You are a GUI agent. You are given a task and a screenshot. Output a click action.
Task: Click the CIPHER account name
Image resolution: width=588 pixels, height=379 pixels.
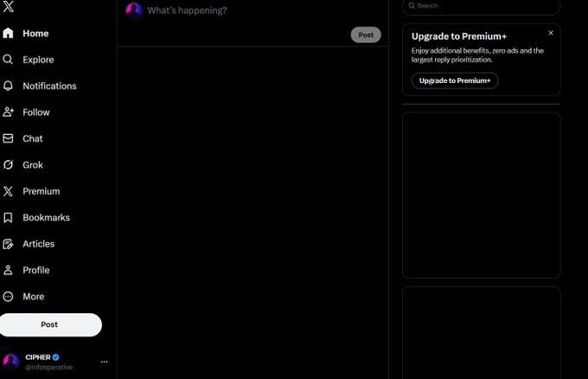[38, 357]
